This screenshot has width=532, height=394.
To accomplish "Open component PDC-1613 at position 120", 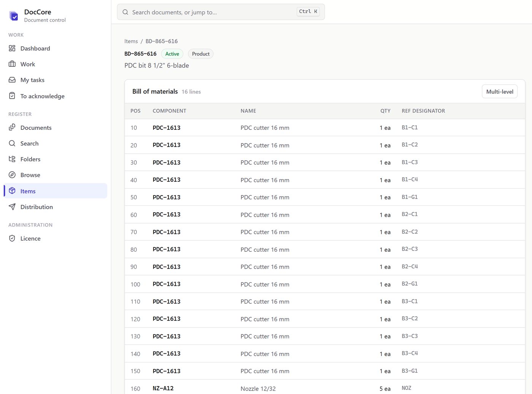I will pos(166,319).
